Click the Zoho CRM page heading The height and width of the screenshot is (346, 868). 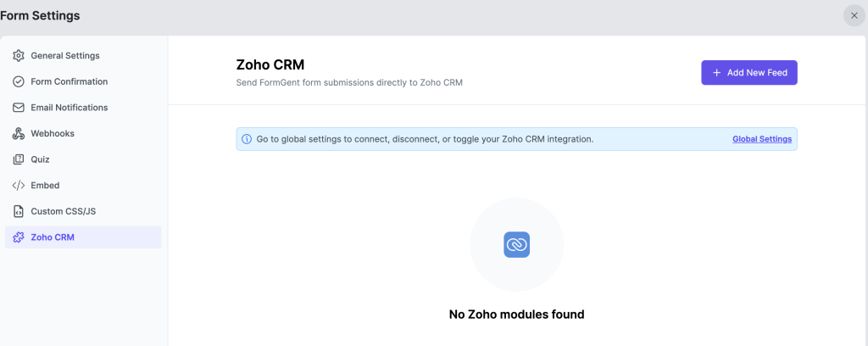(270, 64)
